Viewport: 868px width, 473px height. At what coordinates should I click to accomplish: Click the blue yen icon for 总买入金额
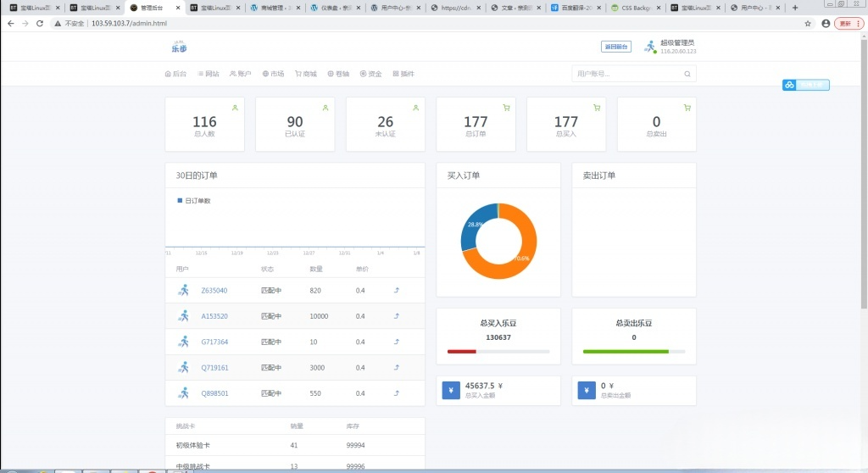pyautogui.click(x=451, y=390)
